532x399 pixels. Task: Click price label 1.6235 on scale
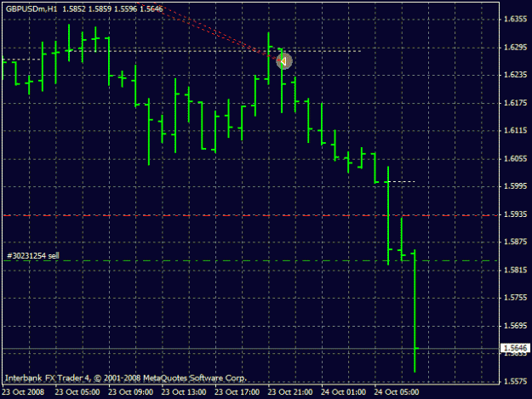click(515, 75)
